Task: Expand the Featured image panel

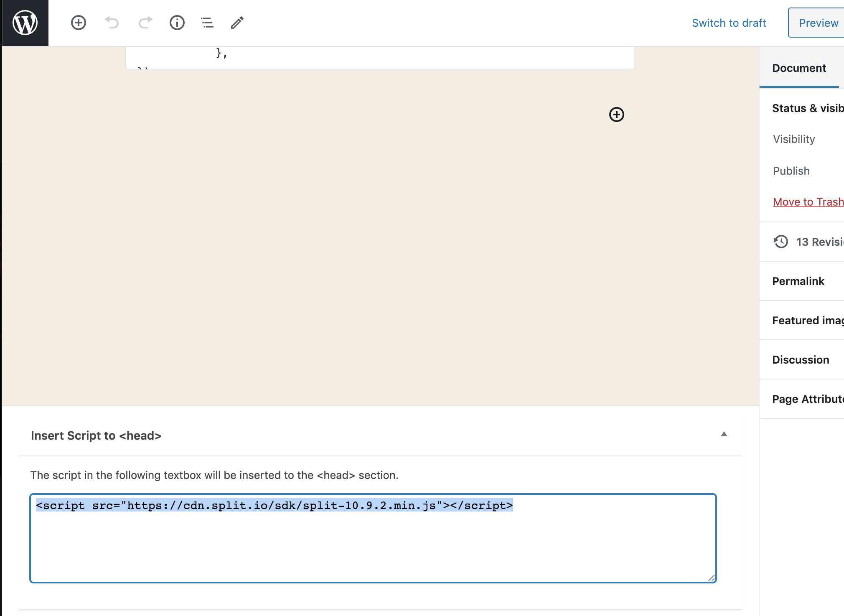Action: pyautogui.click(x=807, y=321)
